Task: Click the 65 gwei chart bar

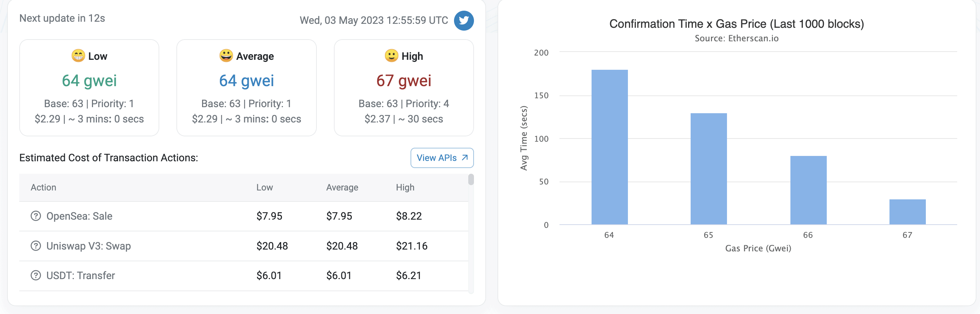Action: (708, 169)
